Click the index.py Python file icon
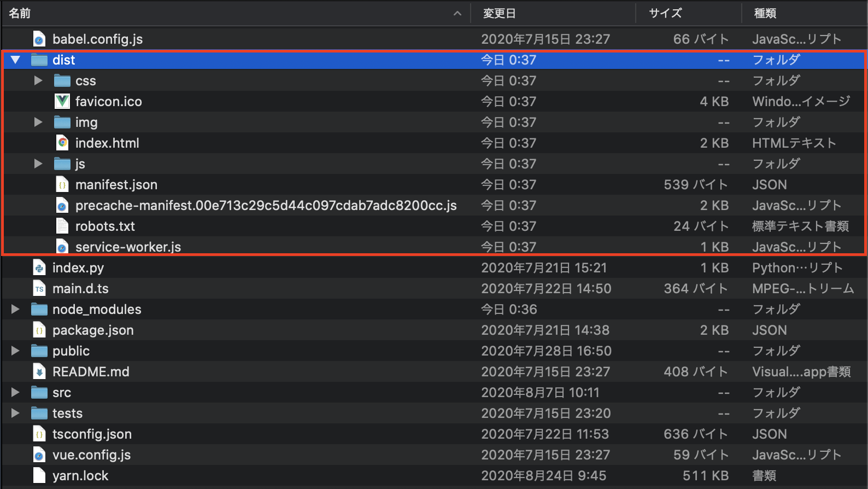 [x=39, y=267]
